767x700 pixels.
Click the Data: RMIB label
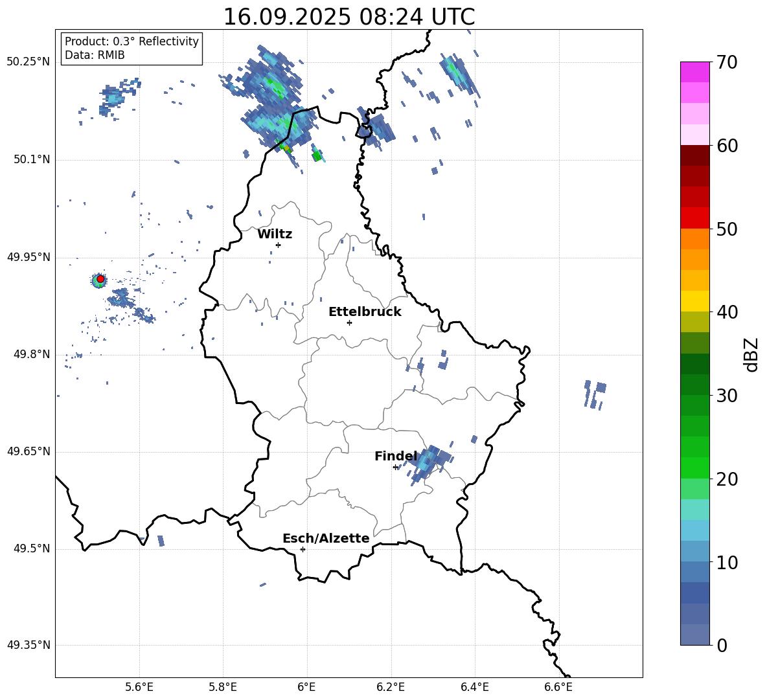coord(95,55)
